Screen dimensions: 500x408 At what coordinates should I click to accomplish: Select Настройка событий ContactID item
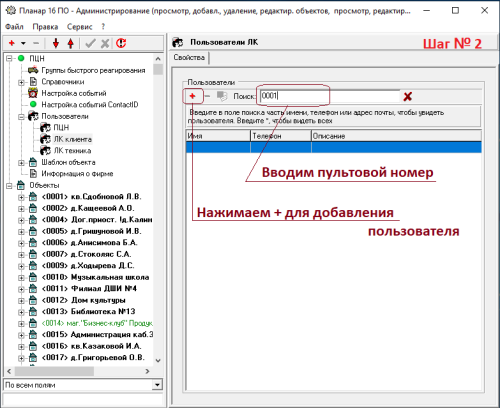90,105
